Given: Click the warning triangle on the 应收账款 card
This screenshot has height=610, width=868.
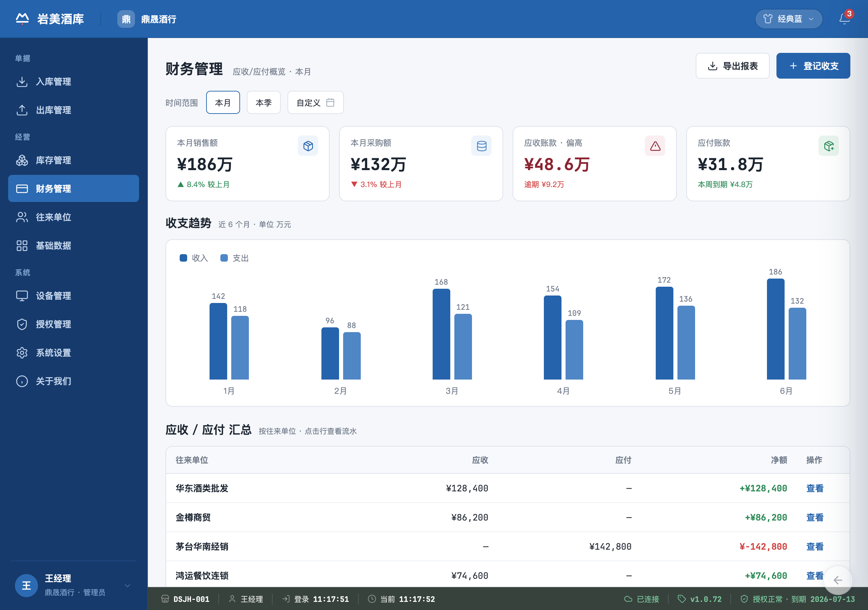Looking at the screenshot, I should (x=655, y=146).
